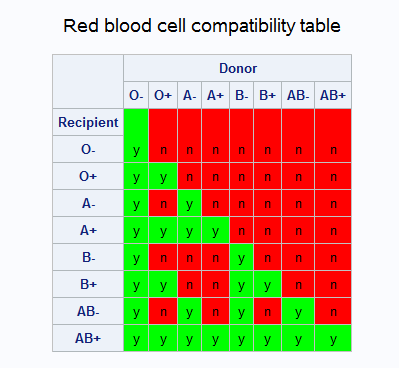Click green cell B+ recipient, B+ donor
The height and width of the screenshot is (368, 399).
click(x=267, y=284)
